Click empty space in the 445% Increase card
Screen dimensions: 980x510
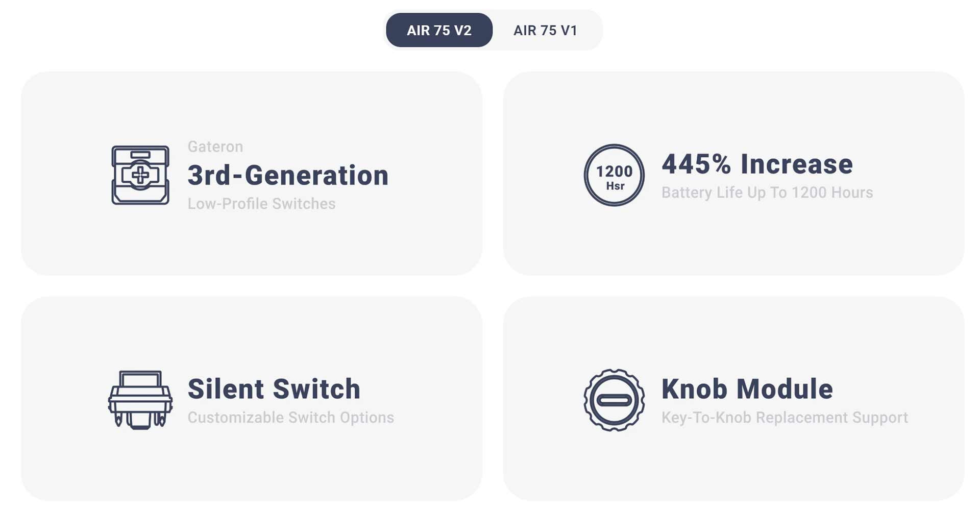(733, 245)
